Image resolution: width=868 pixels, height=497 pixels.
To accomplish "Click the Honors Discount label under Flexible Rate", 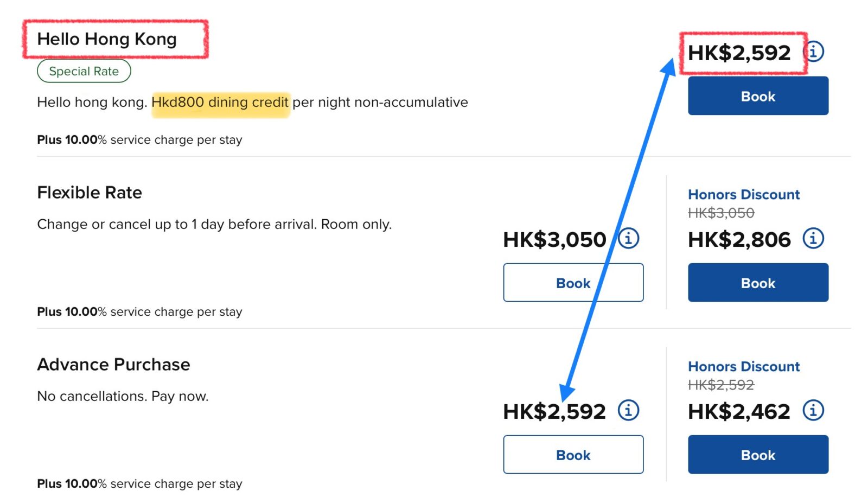I will click(x=743, y=194).
